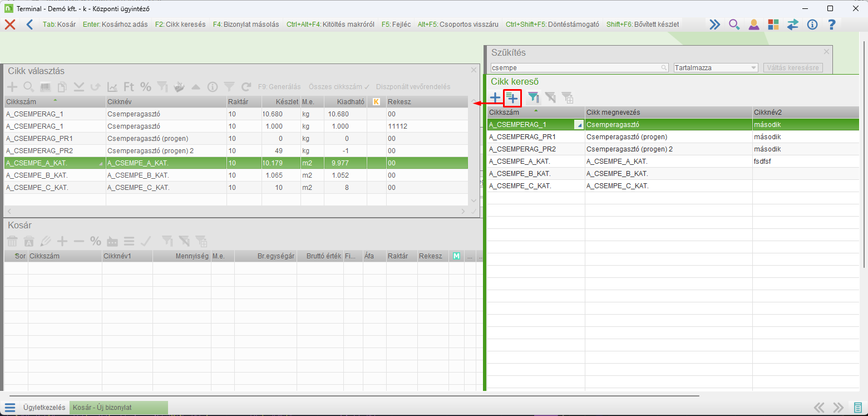Open the info circle icon in top toolbar
Screen dimensions: 868x416
[x=812, y=25]
